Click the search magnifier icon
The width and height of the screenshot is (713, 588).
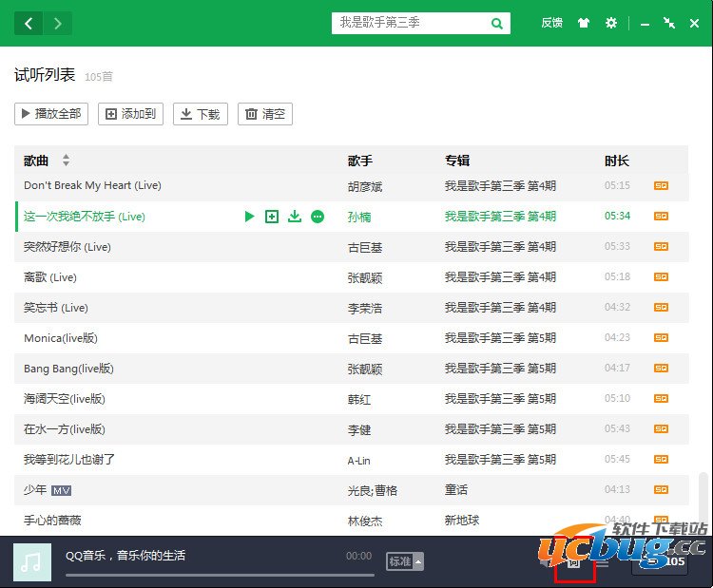(x=497, y=24)
